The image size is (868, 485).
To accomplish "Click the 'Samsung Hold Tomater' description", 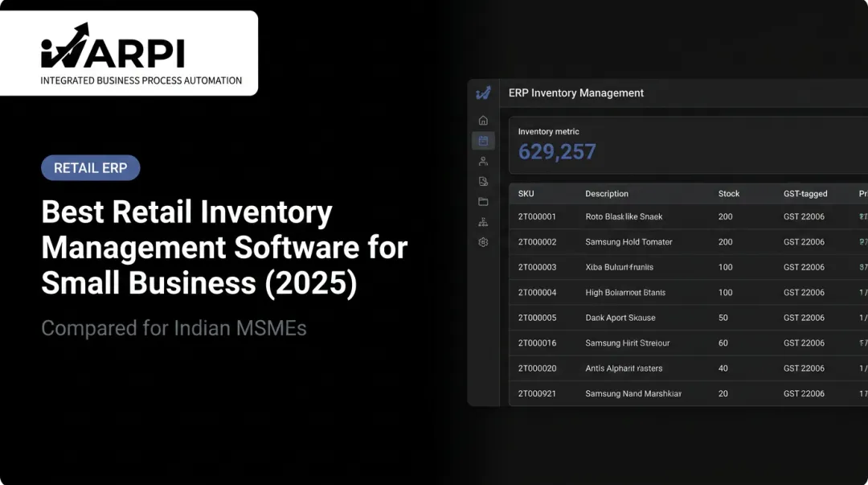I will pos(628,242).
